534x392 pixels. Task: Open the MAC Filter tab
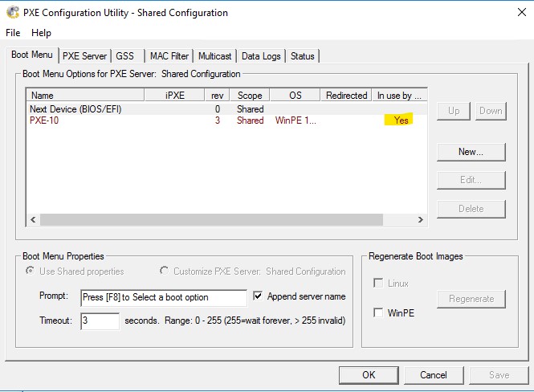[169, 56]
